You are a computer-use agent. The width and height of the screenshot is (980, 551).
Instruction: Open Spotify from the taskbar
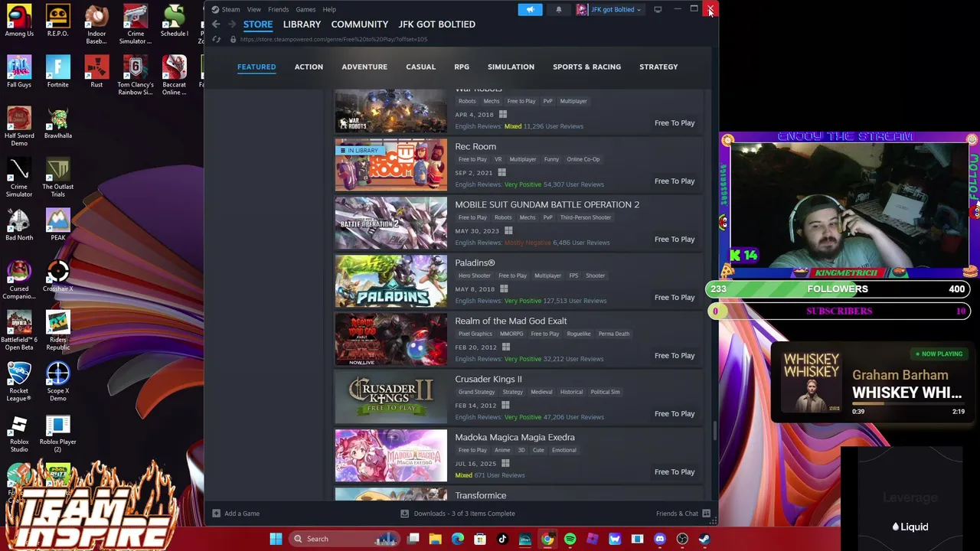(x=570, y=539)
